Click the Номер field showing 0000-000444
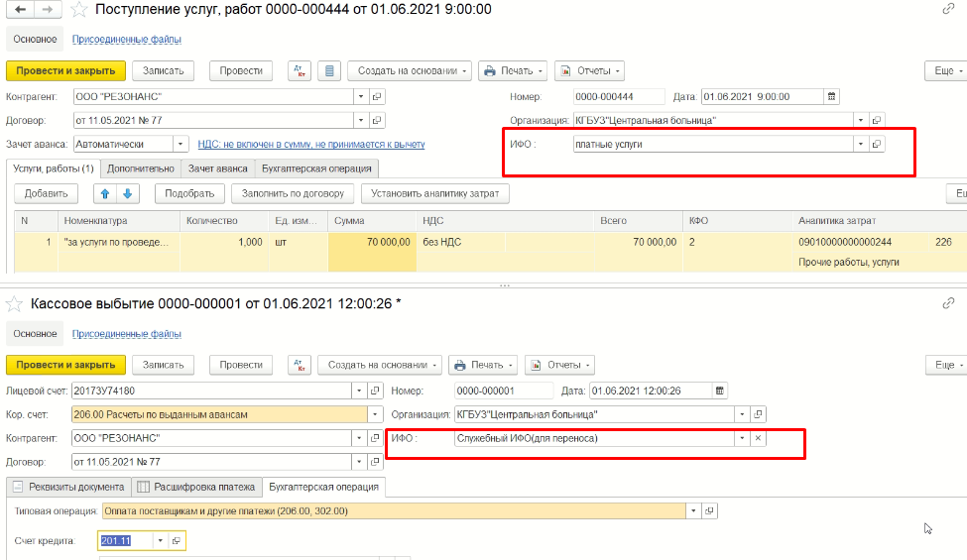 pos(617,97)
